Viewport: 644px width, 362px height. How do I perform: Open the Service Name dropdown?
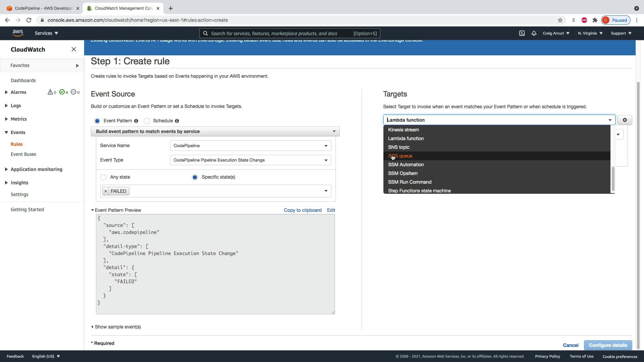[250, 146]
